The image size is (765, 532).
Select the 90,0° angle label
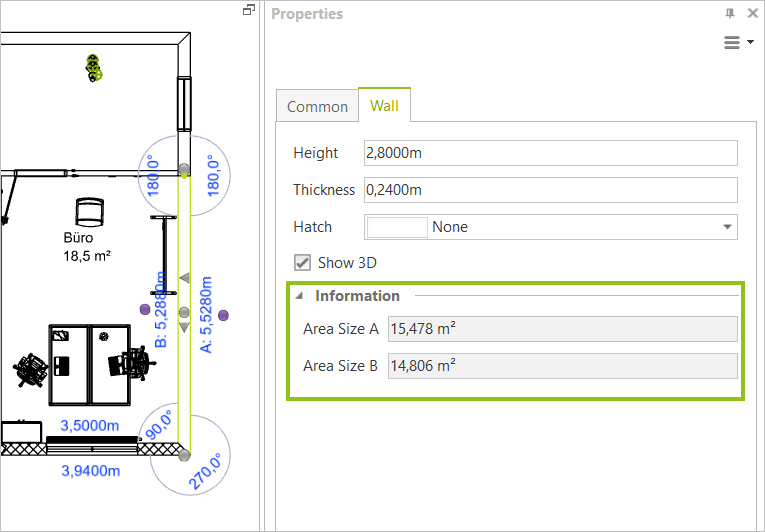coord(159,425)
